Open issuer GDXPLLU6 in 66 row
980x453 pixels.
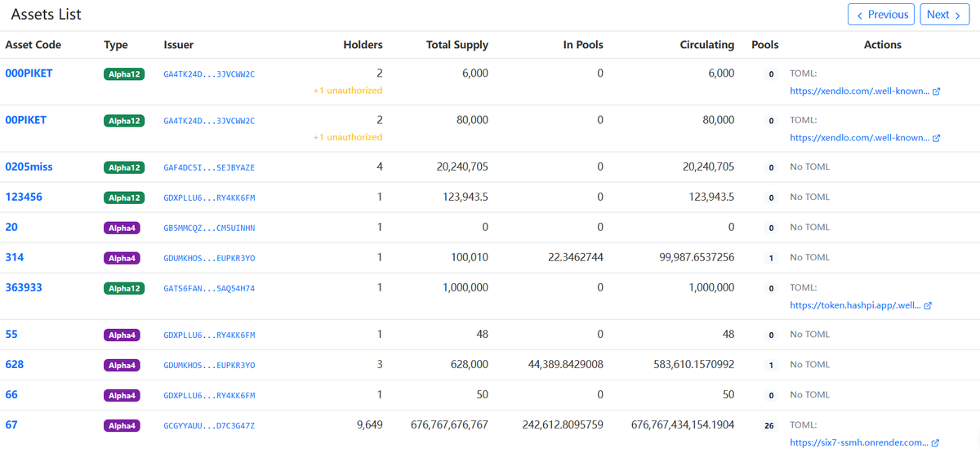tap(209, 395)
